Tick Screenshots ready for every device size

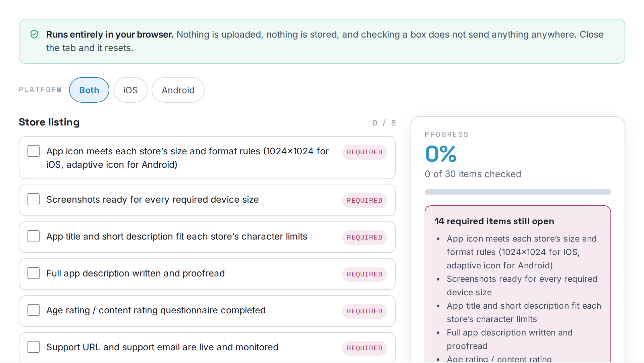coord(34,199)
